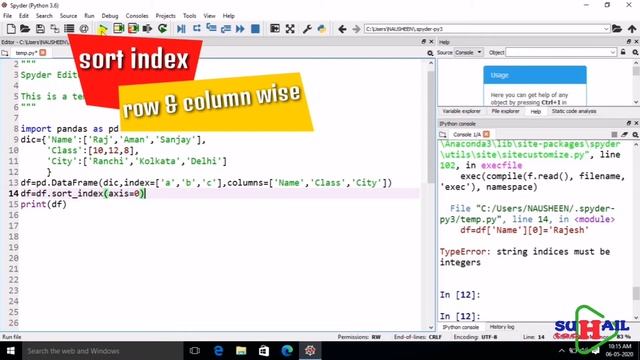Viewport: 640px width, 360px height.
Task: Browse a working directory folder icon
Action: pyautogui.click(x=617, y=29)
